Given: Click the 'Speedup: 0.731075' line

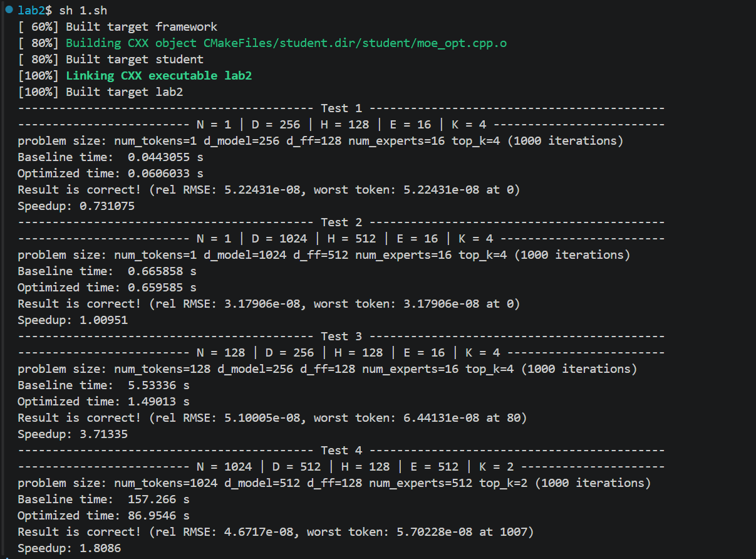Looking at the screenshot, I should click(x=76, y=206).
